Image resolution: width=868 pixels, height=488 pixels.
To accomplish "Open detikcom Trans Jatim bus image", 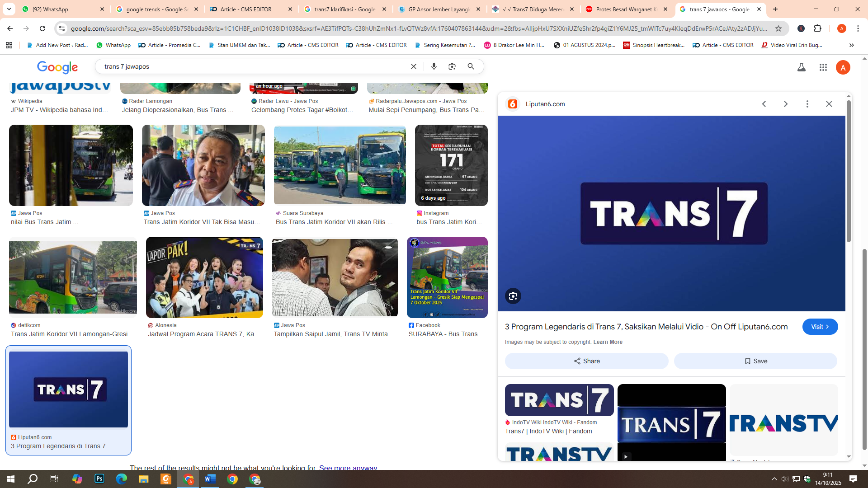I will click(x=73, y=277).
